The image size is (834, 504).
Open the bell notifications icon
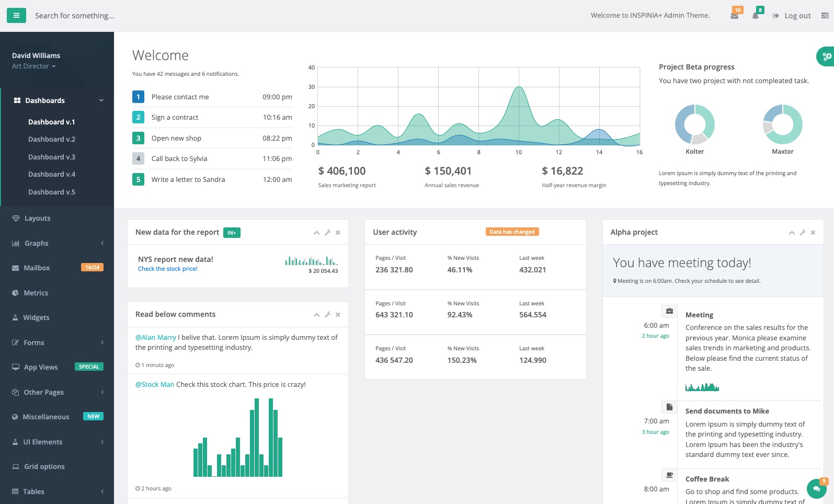(x=755, y=16)
